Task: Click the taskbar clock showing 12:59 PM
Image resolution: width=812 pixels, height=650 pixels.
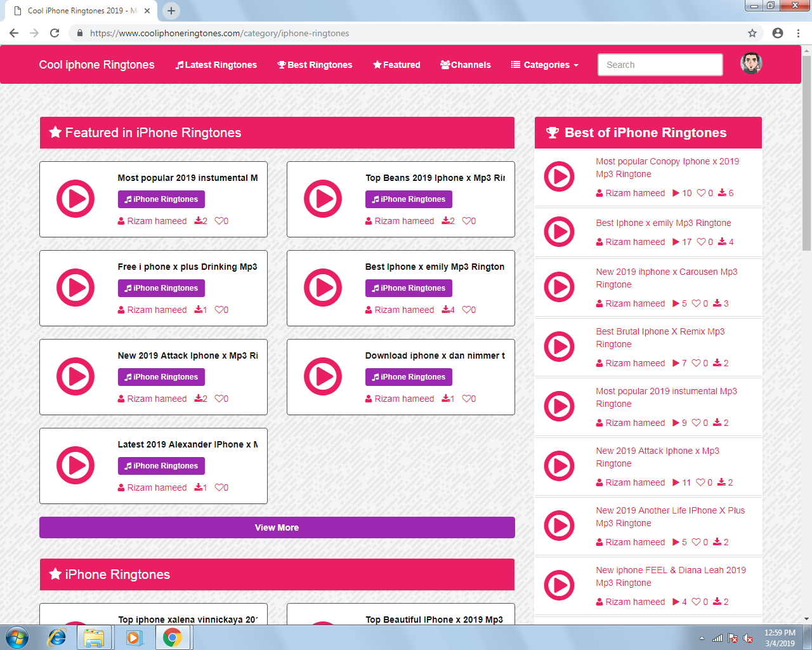Action: point(780,638)
